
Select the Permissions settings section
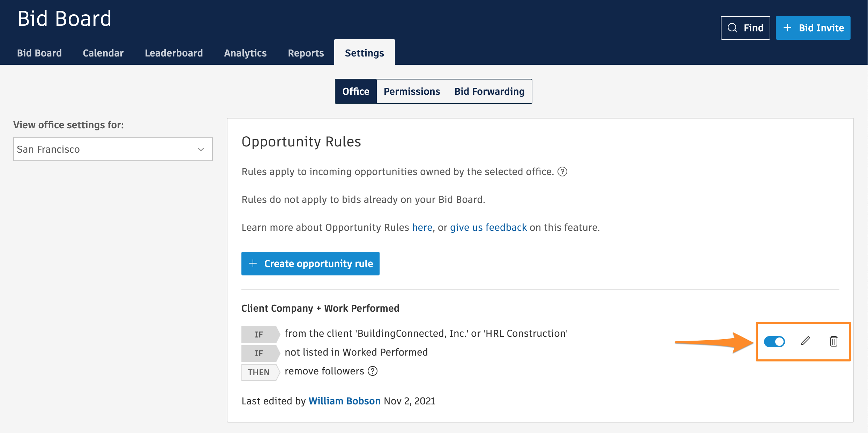(412, 91)
